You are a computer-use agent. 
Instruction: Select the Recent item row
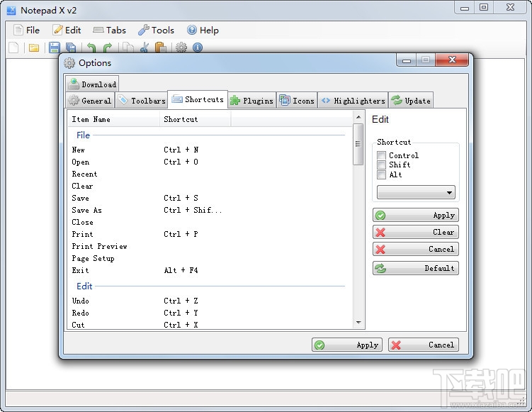tap(210, 174)
